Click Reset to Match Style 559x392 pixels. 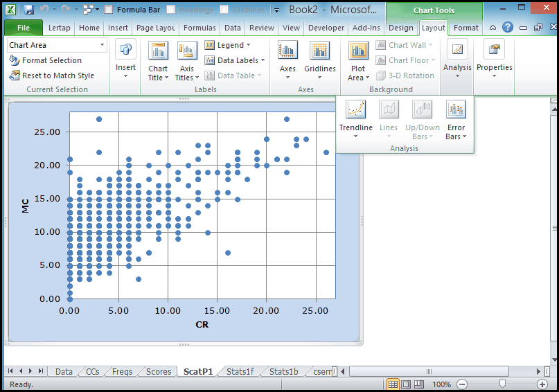pyautogui.click(x=51, y=75)
